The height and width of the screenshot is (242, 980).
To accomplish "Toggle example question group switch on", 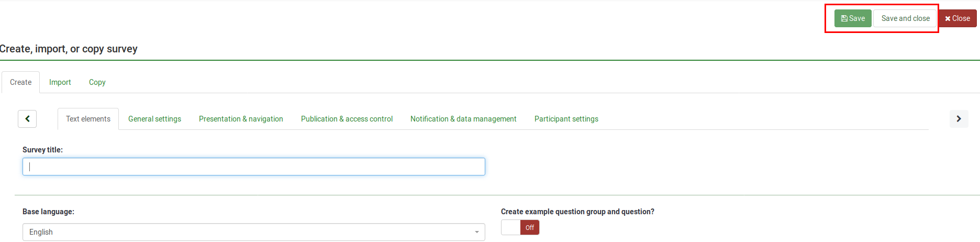I will coord(520,227).
